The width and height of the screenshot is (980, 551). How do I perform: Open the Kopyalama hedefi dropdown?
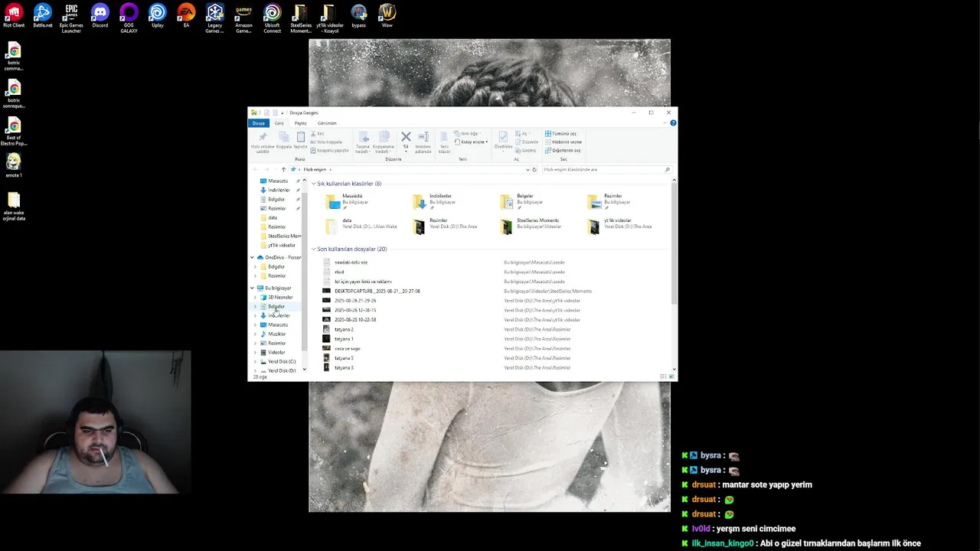click(384, 142)
